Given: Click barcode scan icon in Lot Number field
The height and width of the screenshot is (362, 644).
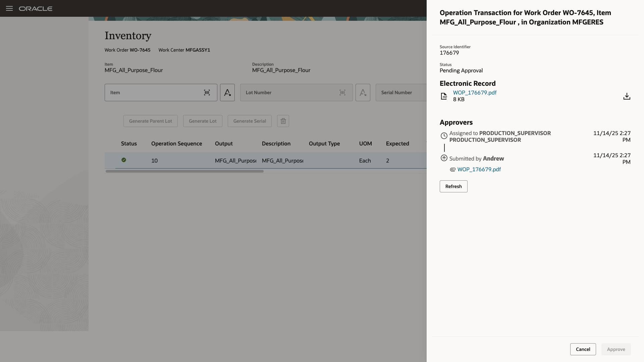Looking at the screenshot, I should pos(342,93).
